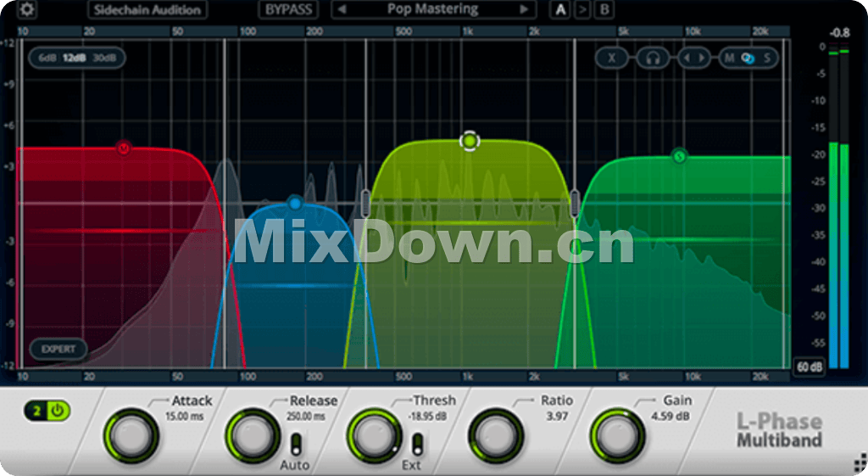Select the blue band handle
This screenshot has height=476, width=868.
(x=295, y=204)
